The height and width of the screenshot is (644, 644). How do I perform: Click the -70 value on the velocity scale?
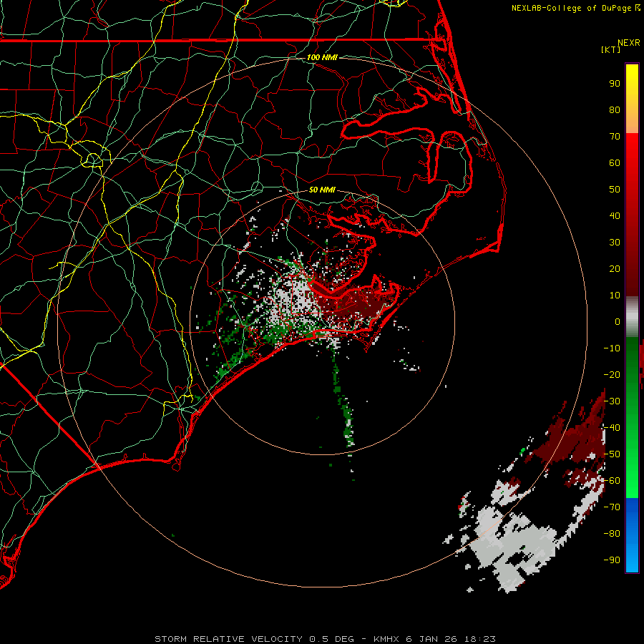(612, 507)
